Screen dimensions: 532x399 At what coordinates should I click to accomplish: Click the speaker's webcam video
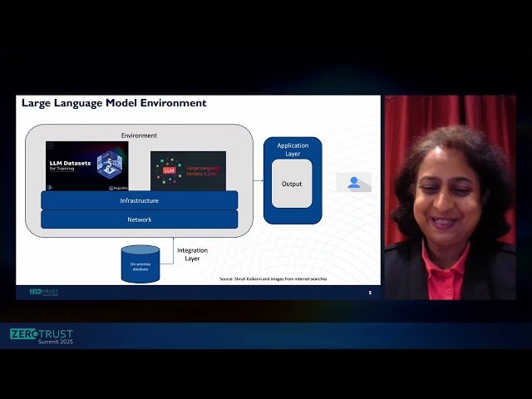tap(449, 197)
